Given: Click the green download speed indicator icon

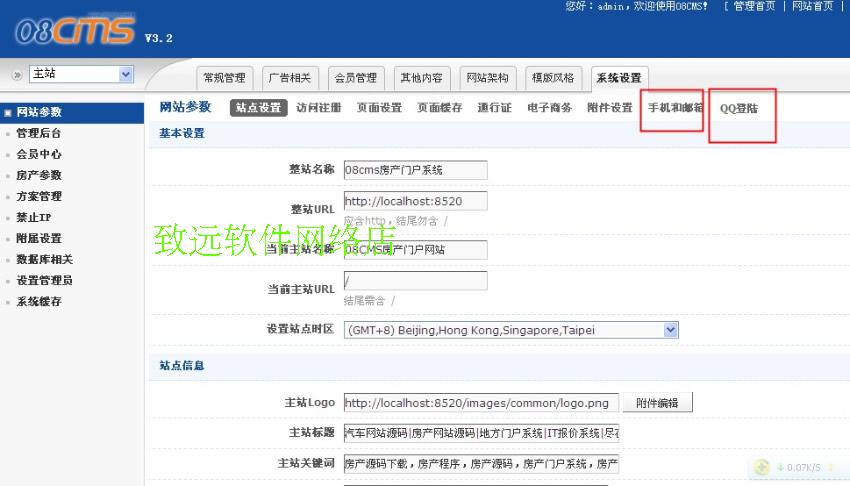Looking at the screenshot, I should click(x=763, y=467).
